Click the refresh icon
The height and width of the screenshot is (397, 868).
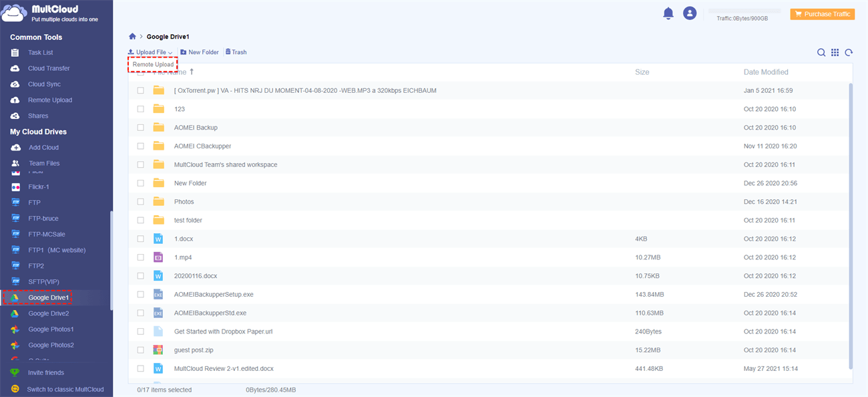(x=849, y=52)
